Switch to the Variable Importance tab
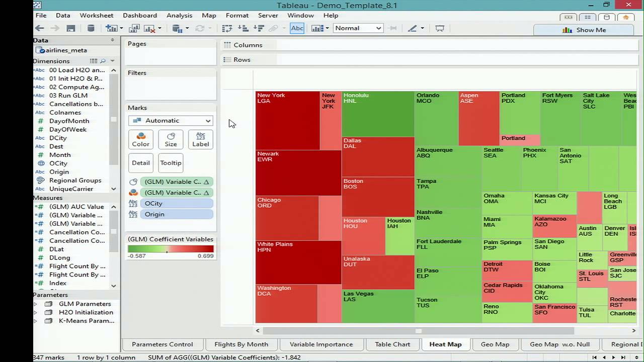The width and height of the screenshot is (644, 362). 321,344
